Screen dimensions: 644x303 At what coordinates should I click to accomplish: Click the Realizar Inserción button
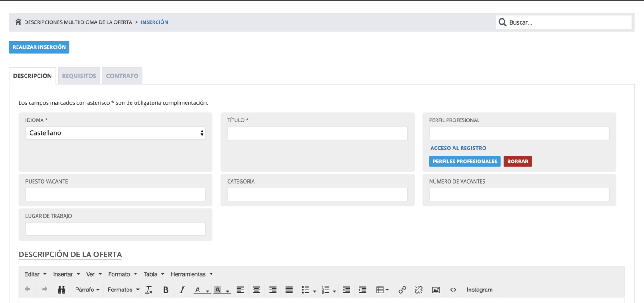pyautogui.click(x=39, y=47)
